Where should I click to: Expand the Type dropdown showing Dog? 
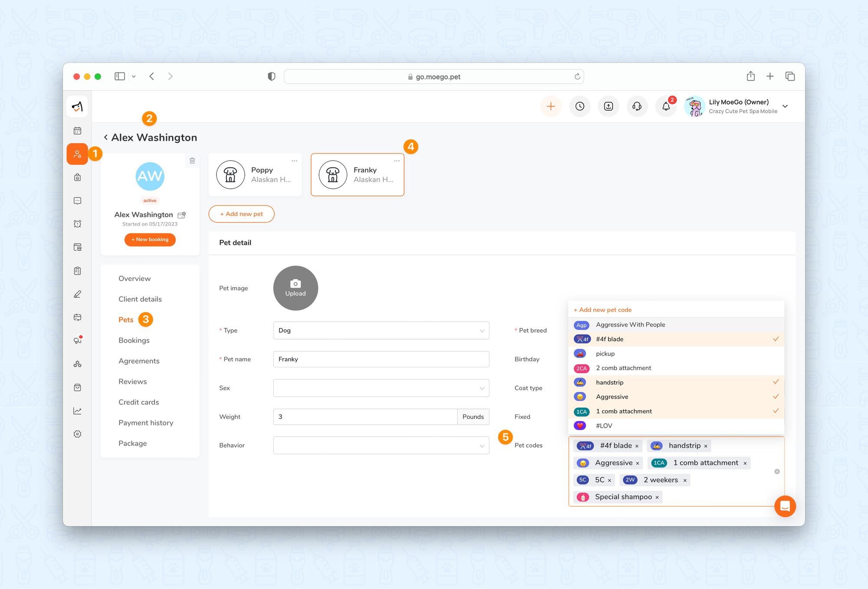[x=381, y=330]
